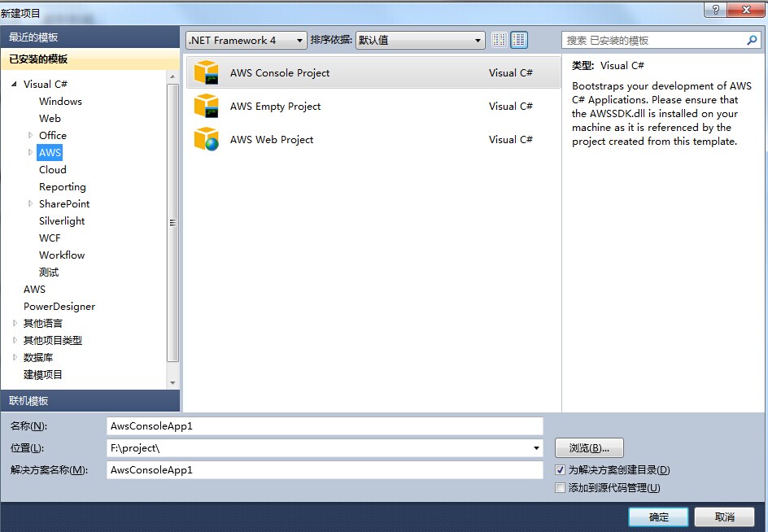The height and width of the screenshot is (532, 768).
Task: Close the 新建项目 dialog
Action: 746,10
